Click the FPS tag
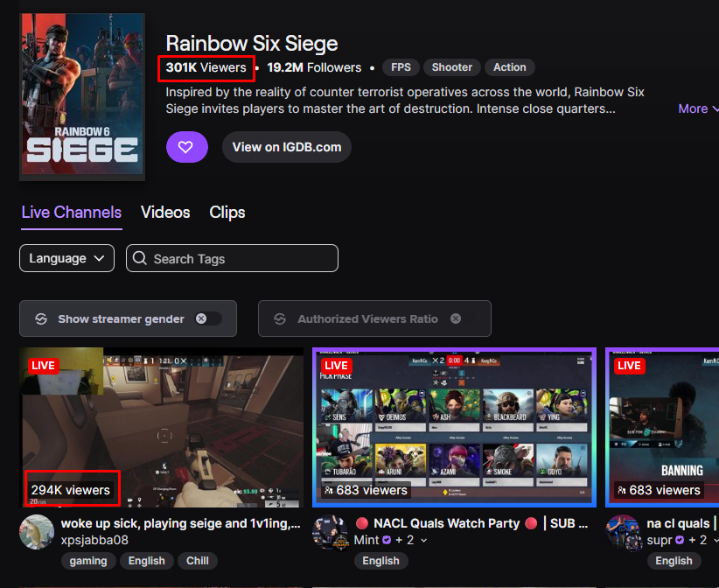 click(x=401, y=67)
